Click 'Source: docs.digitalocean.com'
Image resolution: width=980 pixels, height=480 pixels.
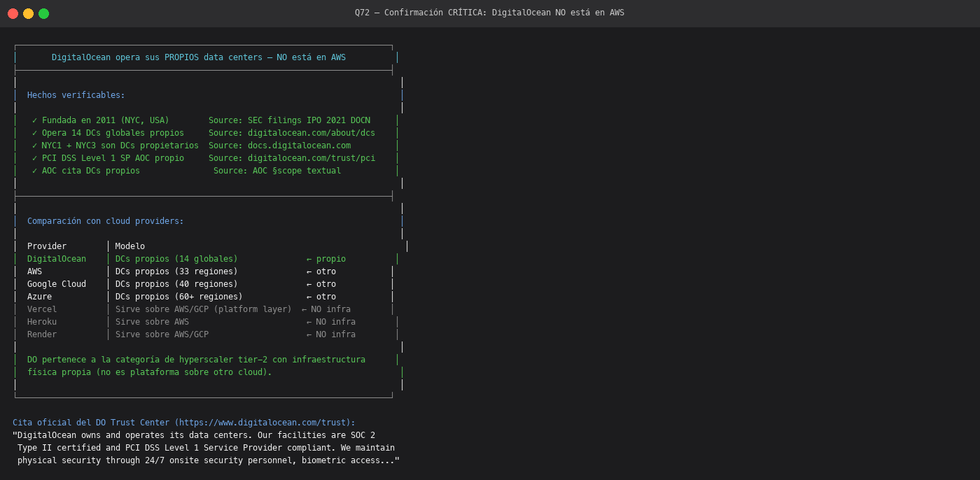click(x=279, y=146)
